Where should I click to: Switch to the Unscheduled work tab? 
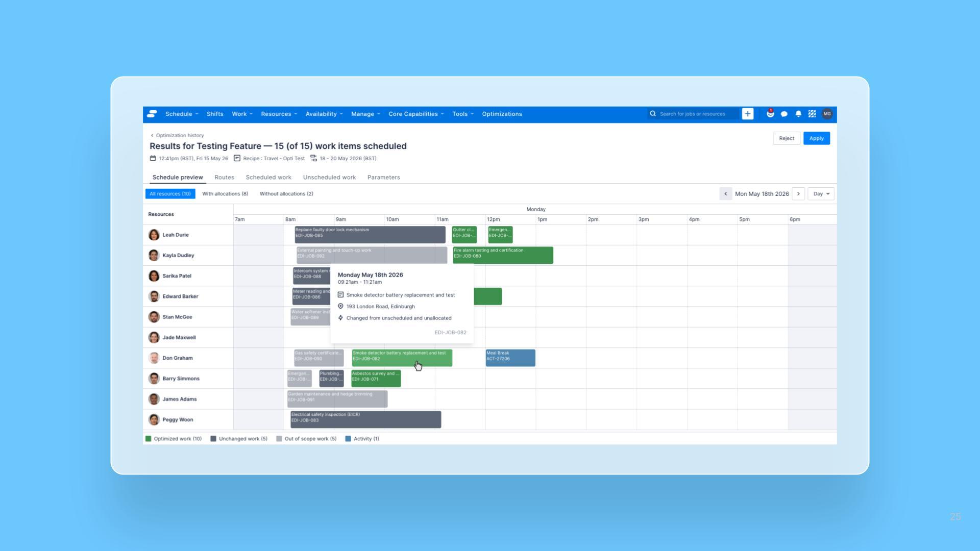(329, 178)
